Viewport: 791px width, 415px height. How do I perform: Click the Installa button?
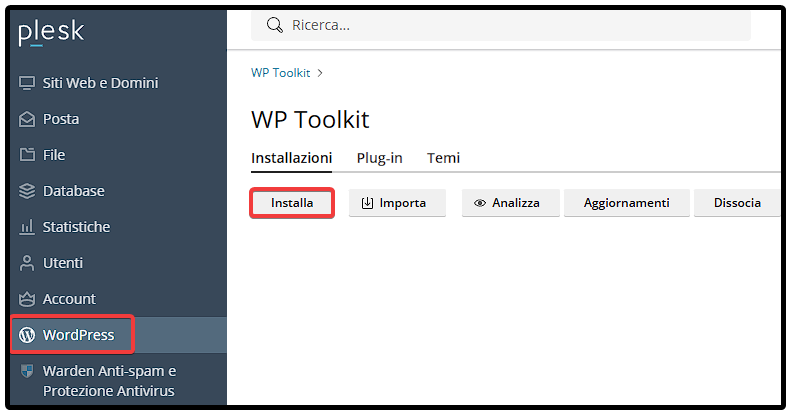point(292,203)
